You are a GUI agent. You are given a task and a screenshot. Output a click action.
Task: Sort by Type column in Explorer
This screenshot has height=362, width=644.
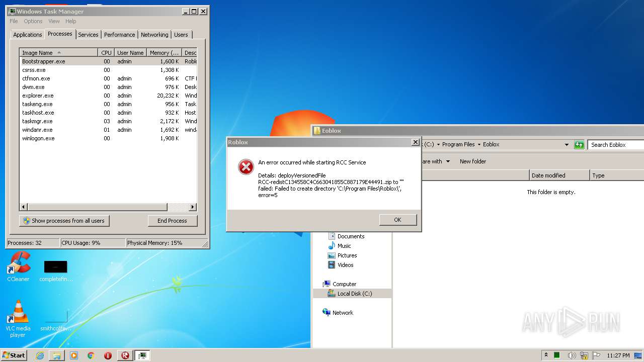click(x=617, y=175)
